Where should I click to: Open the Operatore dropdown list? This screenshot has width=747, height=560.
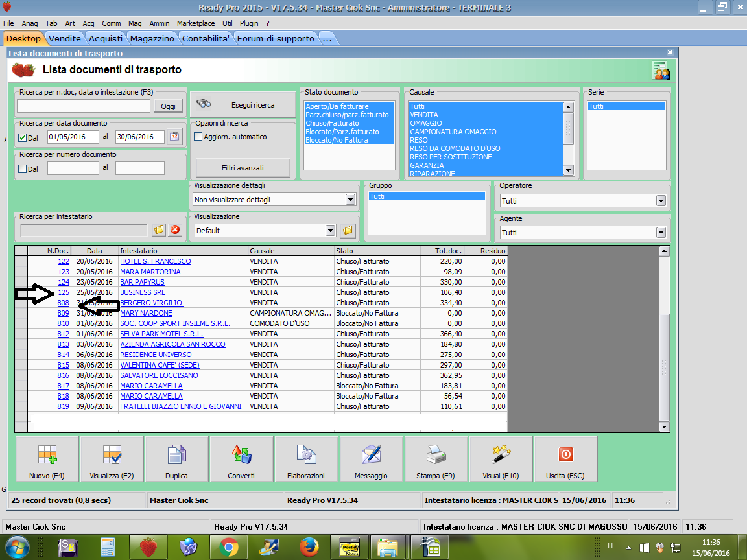661,201
